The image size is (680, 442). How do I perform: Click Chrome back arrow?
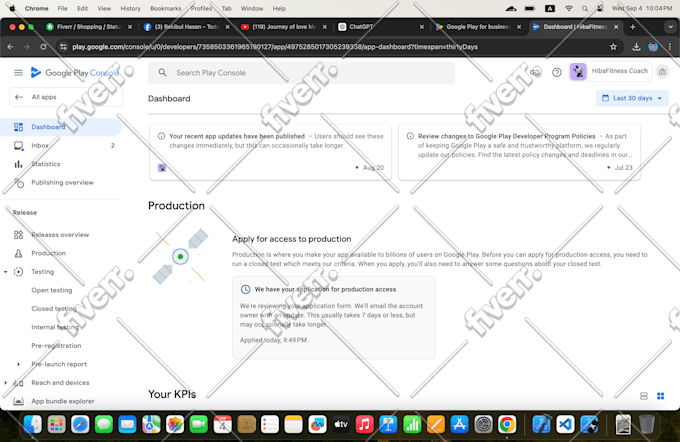(10, 47)
